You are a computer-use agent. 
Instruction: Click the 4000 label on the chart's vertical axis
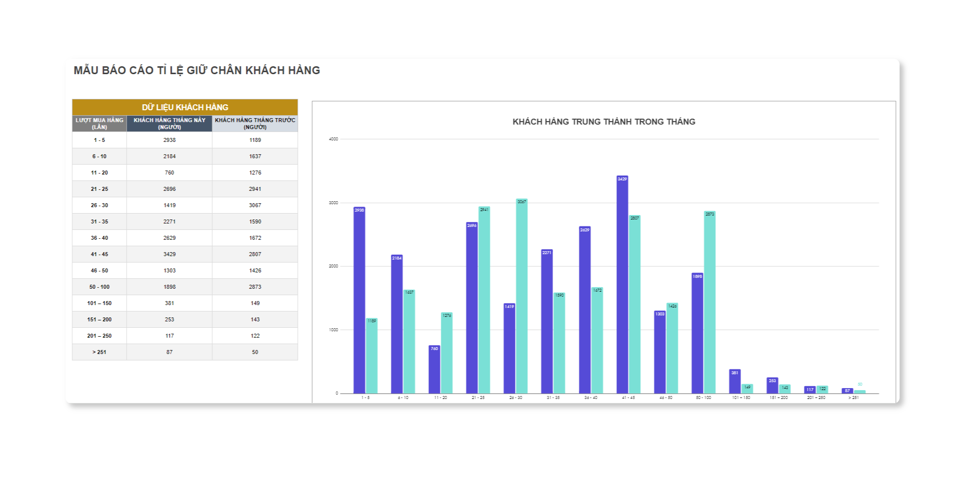(333, 139)
